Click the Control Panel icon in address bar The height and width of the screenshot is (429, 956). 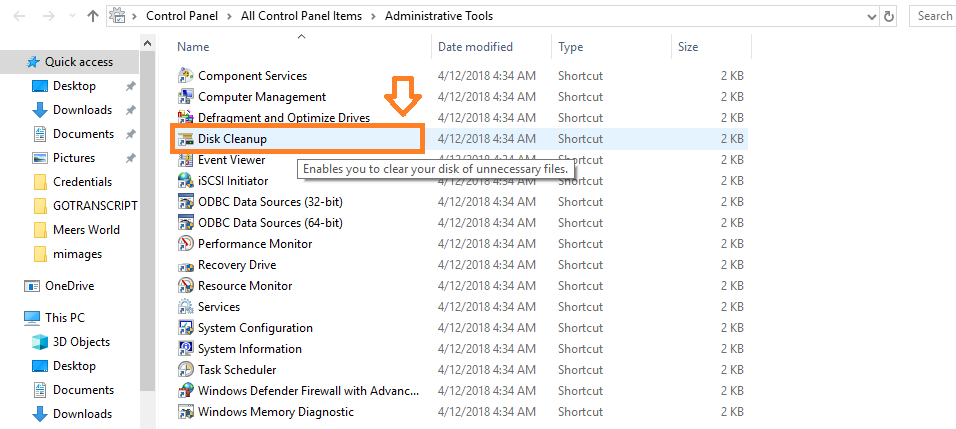(119, 16)
